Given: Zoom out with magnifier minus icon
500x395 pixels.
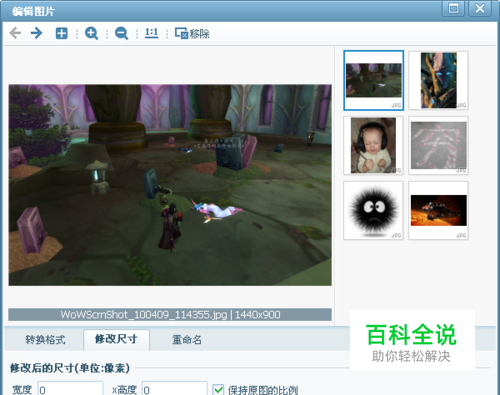Looking at the screenshot, I should point(121,34).
